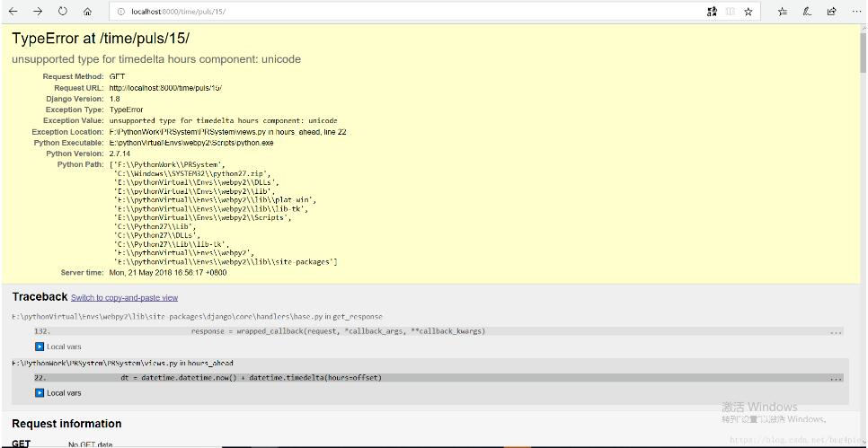Go forward using the browser forward arrow
The image size is (868, 448).
[38, 11]
